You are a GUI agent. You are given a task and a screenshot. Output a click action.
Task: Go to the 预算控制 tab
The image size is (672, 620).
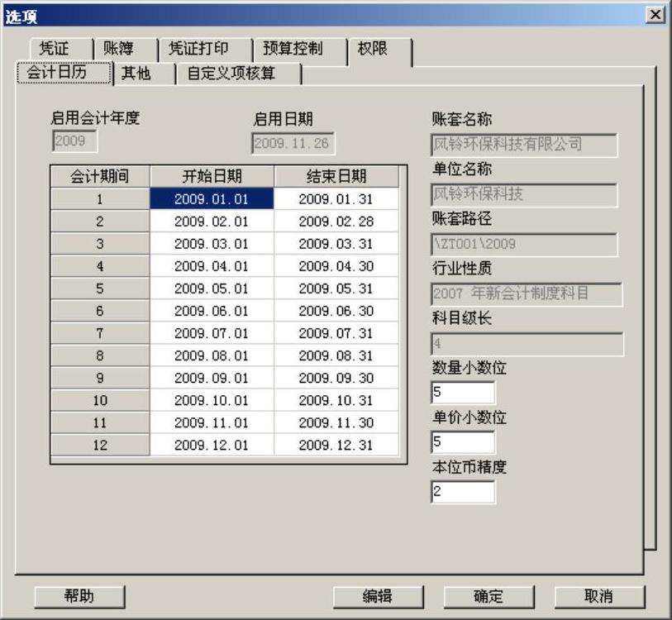299,49
